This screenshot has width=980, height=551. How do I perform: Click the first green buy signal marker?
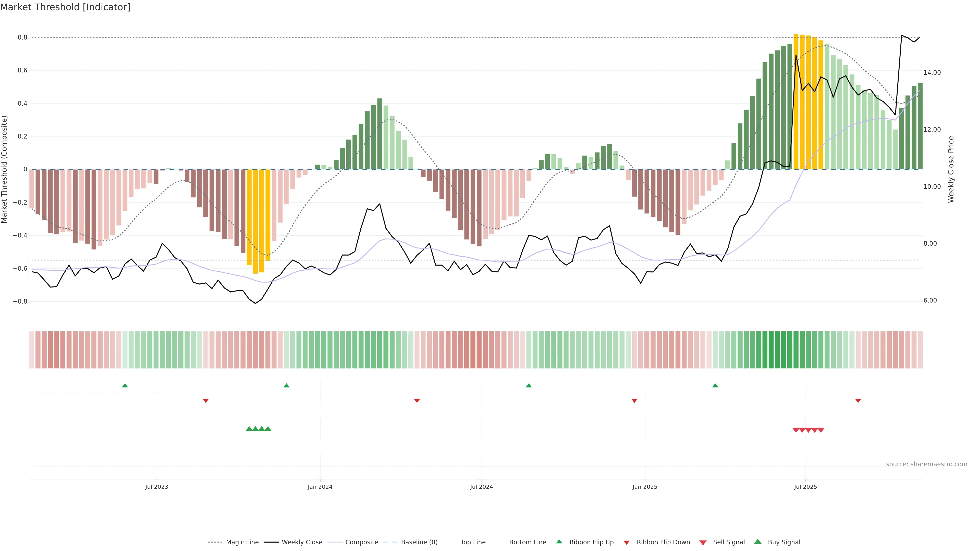tap(249, 429)
